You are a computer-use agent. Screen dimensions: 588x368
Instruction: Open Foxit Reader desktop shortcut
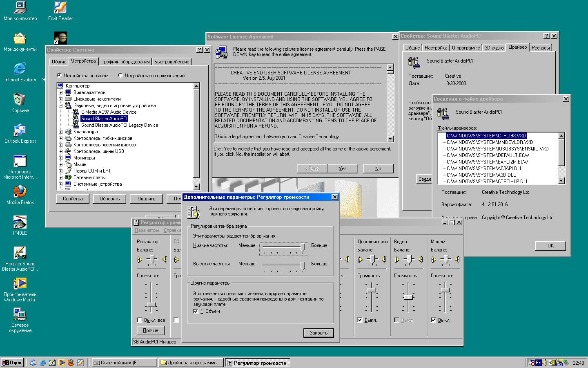pyautogui.click(x=60, y=8)
